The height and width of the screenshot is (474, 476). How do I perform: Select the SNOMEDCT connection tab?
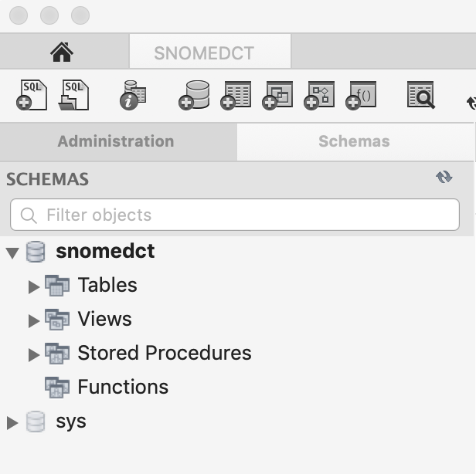pyautogui.click(x=210, y=52)
